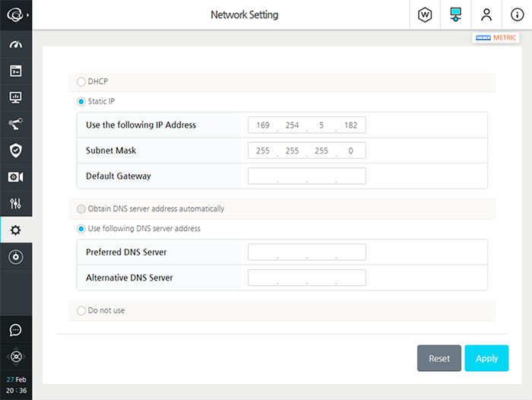The height and width of the screenshot is (400, 532).
Task: Click the Alternative DNS Server label
Action: click(x=129, y=278)
